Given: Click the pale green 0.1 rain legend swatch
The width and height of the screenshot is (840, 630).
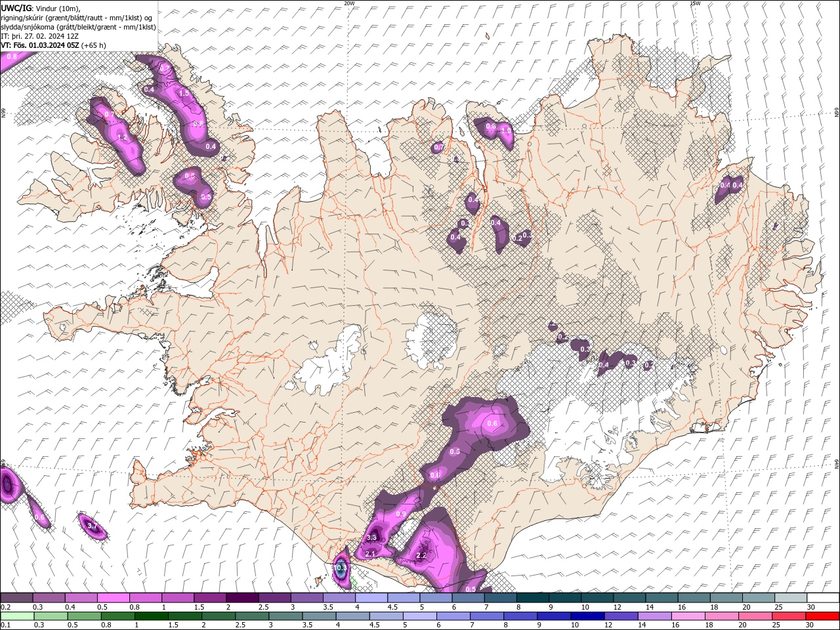Looking at the screenshot, I should 17,616.
